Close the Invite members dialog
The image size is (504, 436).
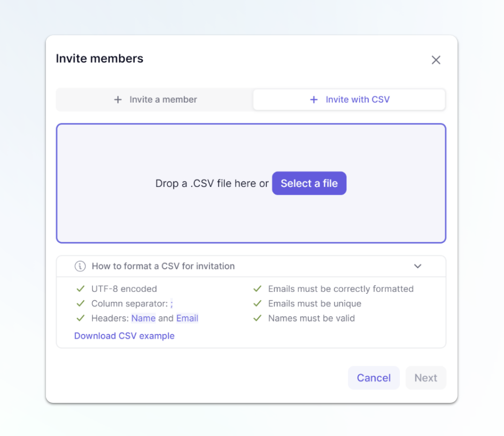(x=436, y=60)
